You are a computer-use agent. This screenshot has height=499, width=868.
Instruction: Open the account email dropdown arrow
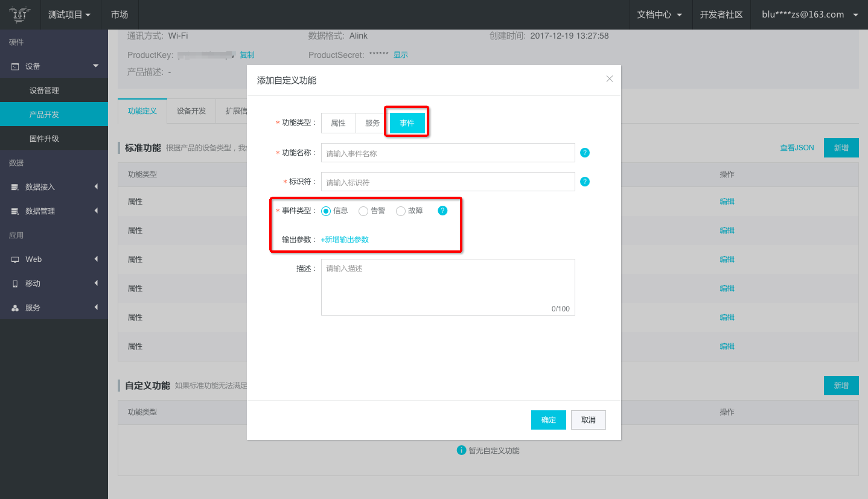855,14
